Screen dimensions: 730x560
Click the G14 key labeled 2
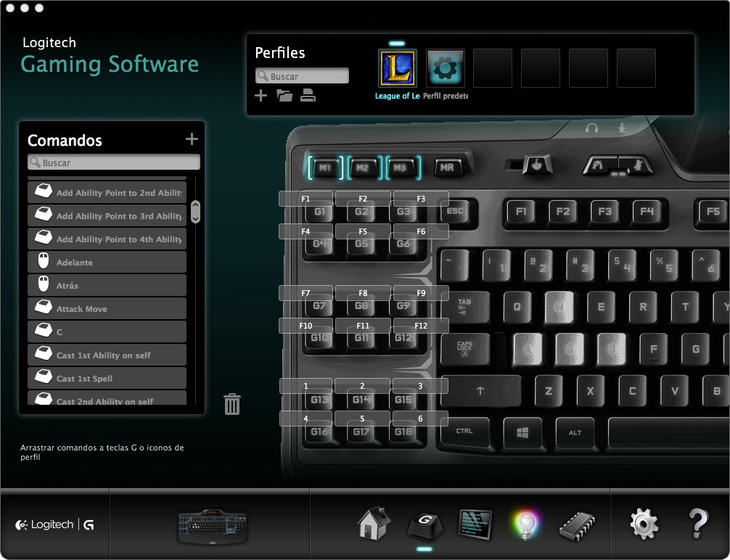point(361,400)
